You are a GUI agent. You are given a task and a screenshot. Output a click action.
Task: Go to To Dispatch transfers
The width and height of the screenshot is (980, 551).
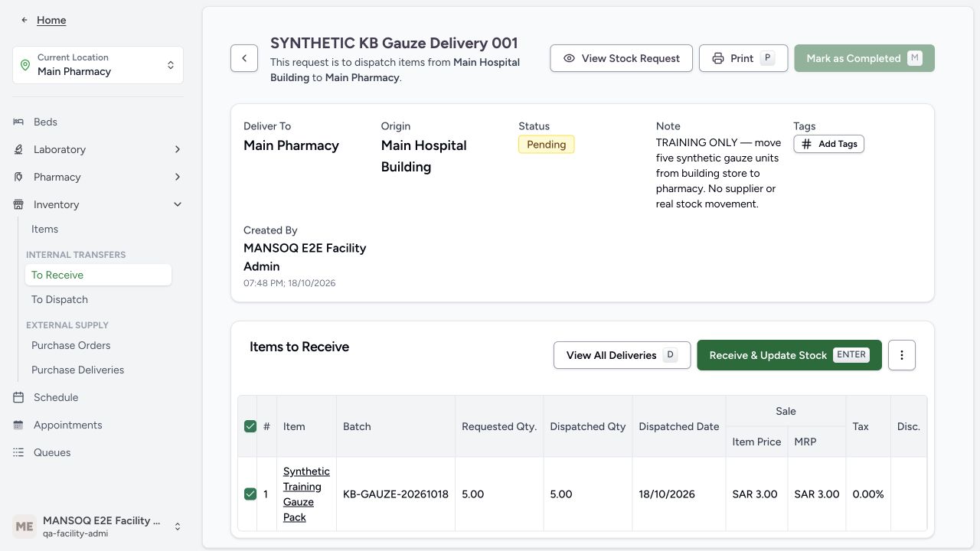pos(98,299)
